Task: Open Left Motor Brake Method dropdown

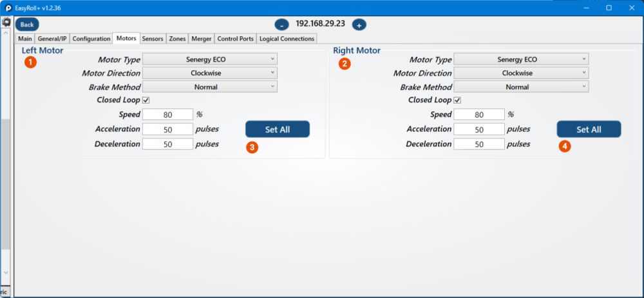Action: [x=210, y=87]
